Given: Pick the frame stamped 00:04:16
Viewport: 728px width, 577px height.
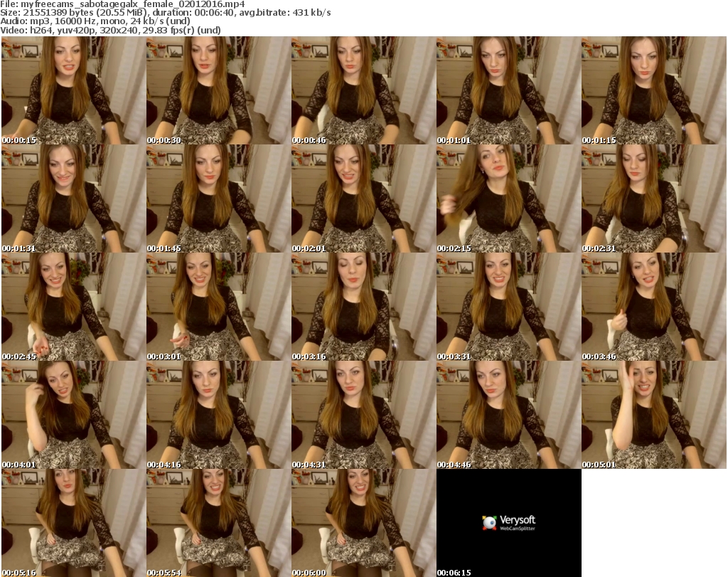Looking at the screenshot, I should point(219,414).
